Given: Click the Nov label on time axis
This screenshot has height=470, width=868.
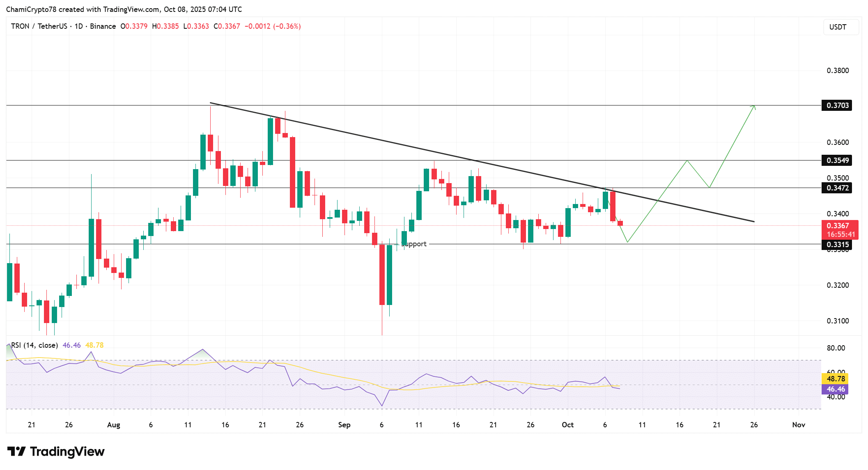Looking at the screenshot, I should coord(798,425).
